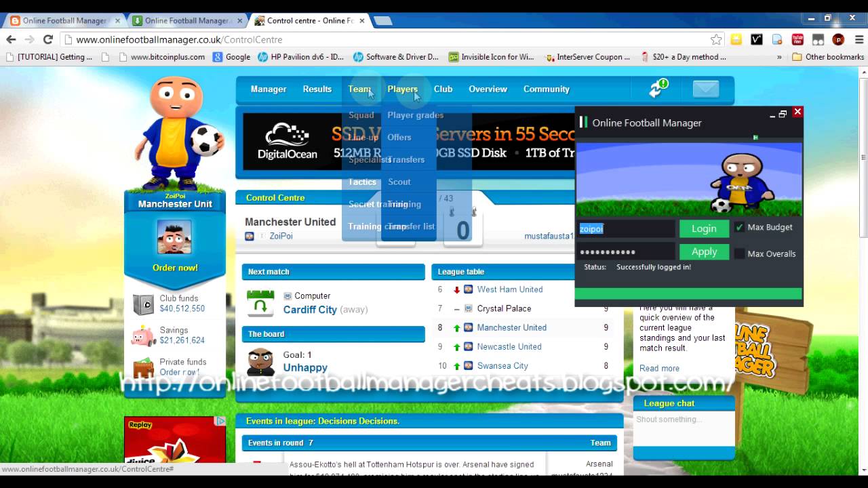Viewport: 868px width, 488px height.
Task: Click the Savings amount $21,261,624
Action: tap(182, 341)
